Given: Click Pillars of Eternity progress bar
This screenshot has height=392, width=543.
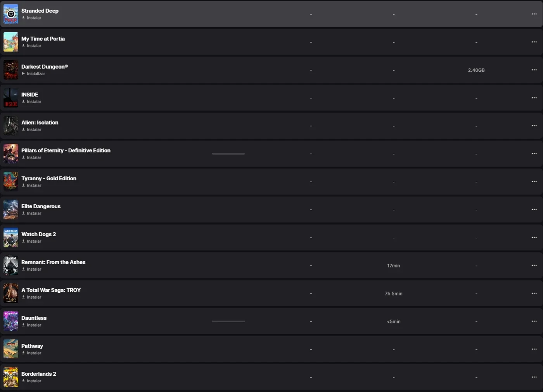Looking at the screenshot, I should (228, 154).
